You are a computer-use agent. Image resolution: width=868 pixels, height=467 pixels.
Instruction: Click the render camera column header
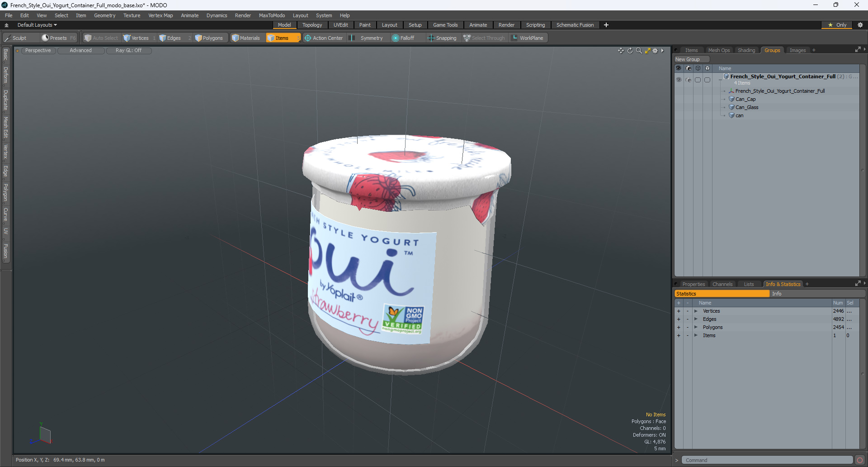[689, 68]
